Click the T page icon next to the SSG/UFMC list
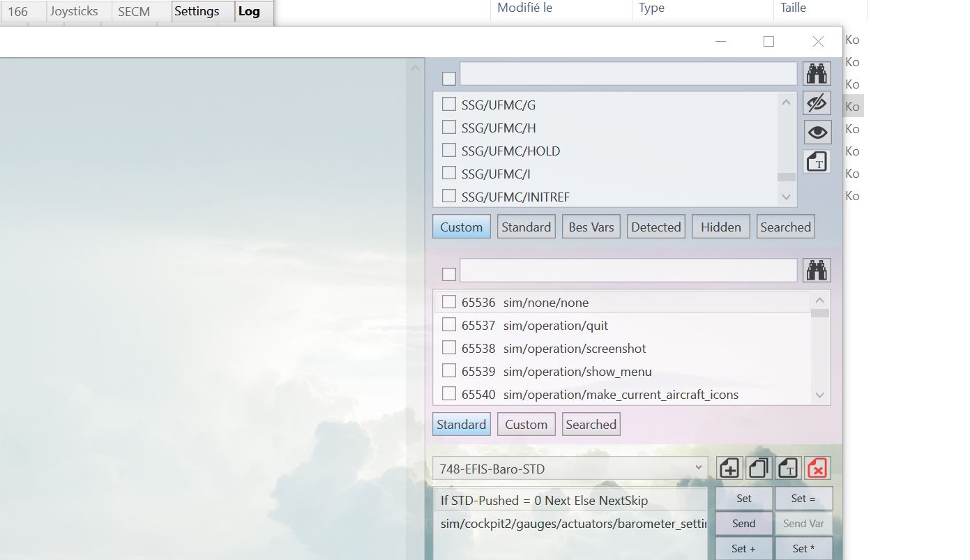This screenshot has height=560, width=970. pyautogui.click(x=817, y=162)
